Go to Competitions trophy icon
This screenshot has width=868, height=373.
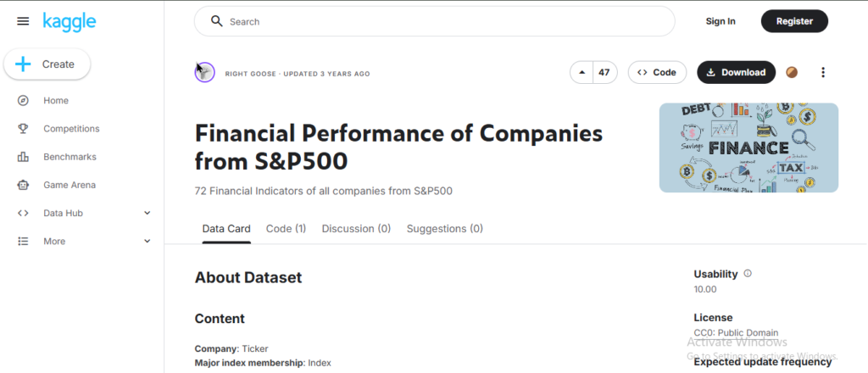tap(24, 129)
